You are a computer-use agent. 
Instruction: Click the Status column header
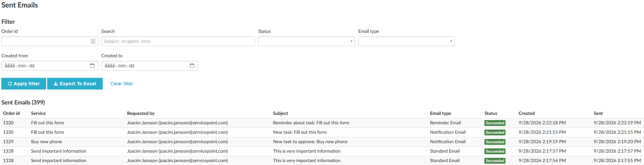click(x=491, y=113)
